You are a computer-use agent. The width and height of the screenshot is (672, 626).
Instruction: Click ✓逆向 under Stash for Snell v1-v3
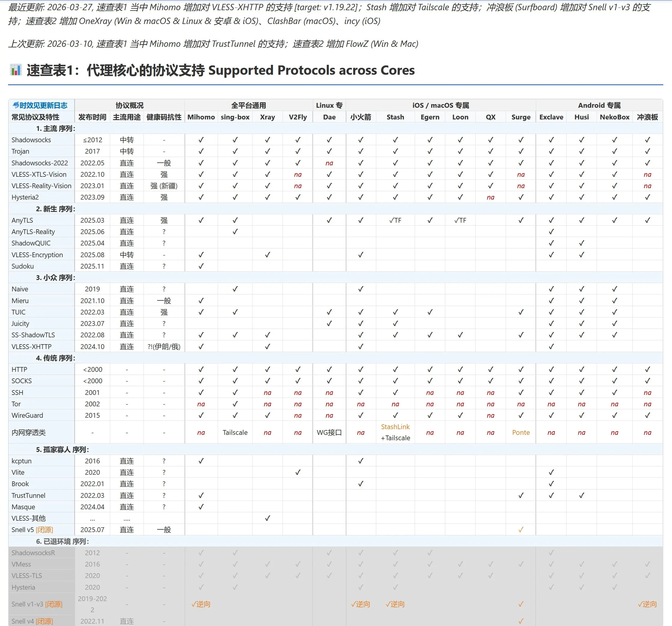tap(395, 604)
